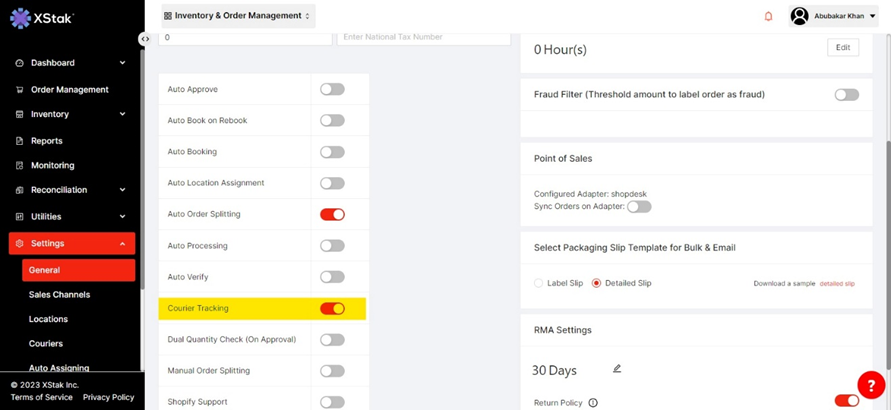Image resolution: width=891 pixels, height=410 pixels.
Task: Click the National Tax Number field
Action: coord(423,37)
